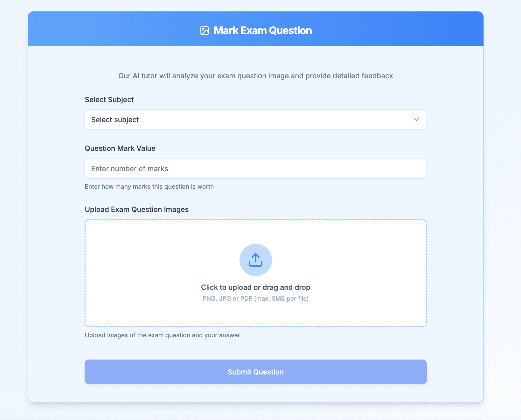Expand the subject list via chevron arrow
Viewport: 521px width, 420px height.
416,120
